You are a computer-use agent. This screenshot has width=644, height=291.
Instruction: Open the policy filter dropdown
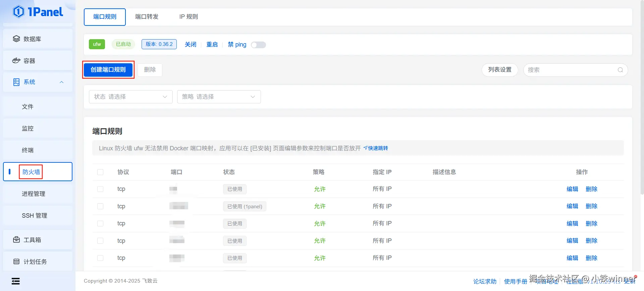219,97
